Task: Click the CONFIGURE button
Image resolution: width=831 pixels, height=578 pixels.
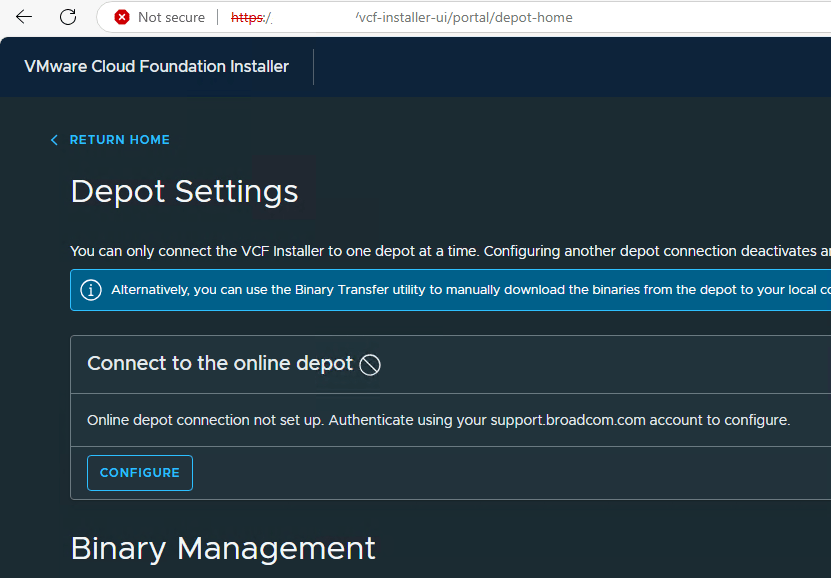Action: (140, 473)
